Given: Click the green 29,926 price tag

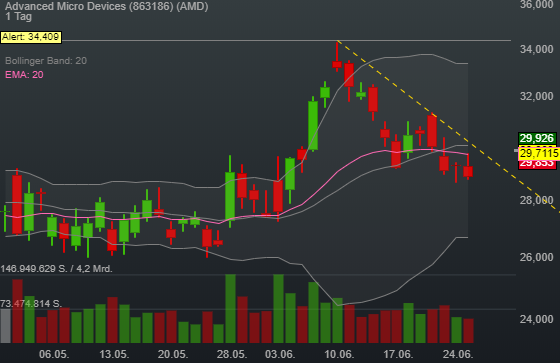Looking at the screenshot, I should [x=537, y=138].
